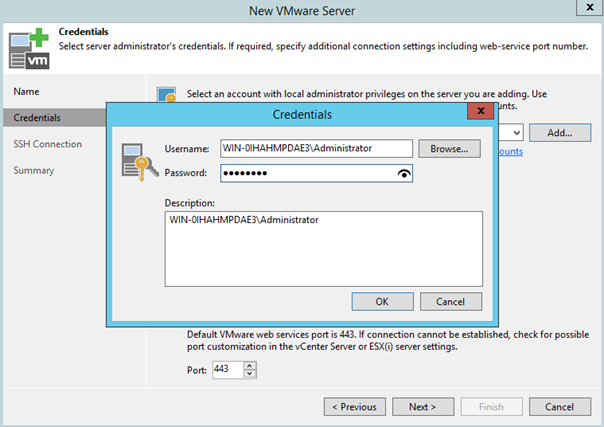This screenshot has width=604, height=427.
Task: Click the bold Credentials page heading
Action: point(83,32)
